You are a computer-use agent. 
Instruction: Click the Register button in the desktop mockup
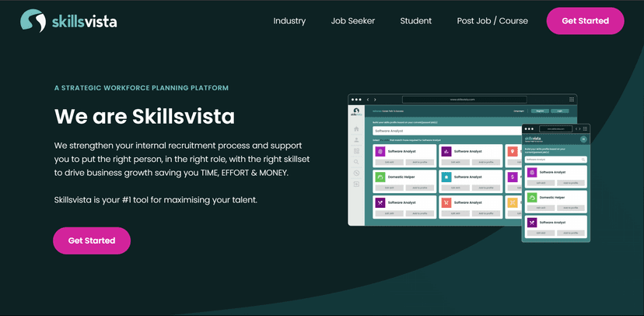pos(538,111)
